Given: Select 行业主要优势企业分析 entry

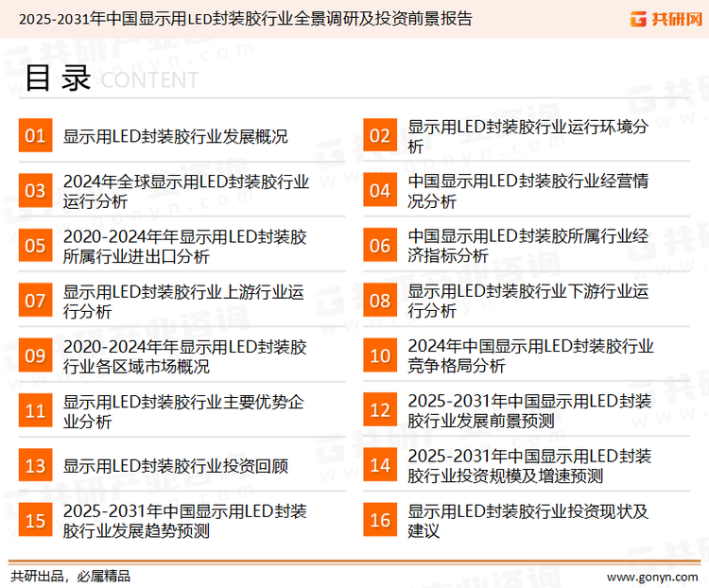Looking at the screenshot, I should 183,411.
